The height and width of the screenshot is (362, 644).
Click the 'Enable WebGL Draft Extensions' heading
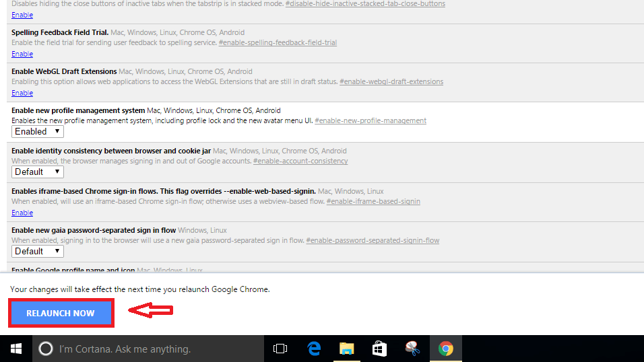[64, 71]
